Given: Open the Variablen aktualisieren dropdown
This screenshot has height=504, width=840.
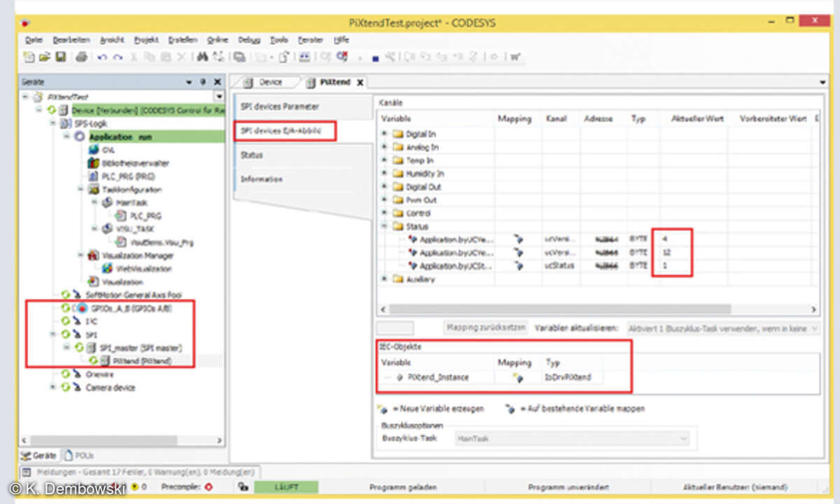Looking at the screenshot, I should pos(722,328).
